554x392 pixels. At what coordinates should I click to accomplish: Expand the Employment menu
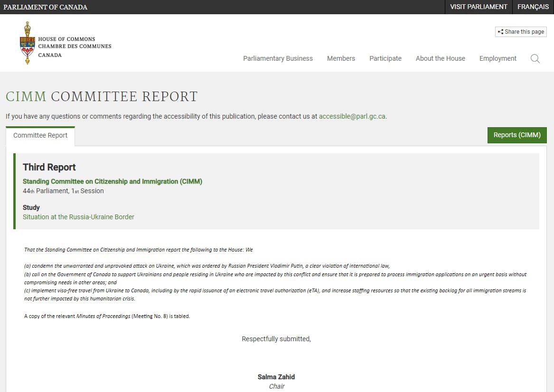498,58
